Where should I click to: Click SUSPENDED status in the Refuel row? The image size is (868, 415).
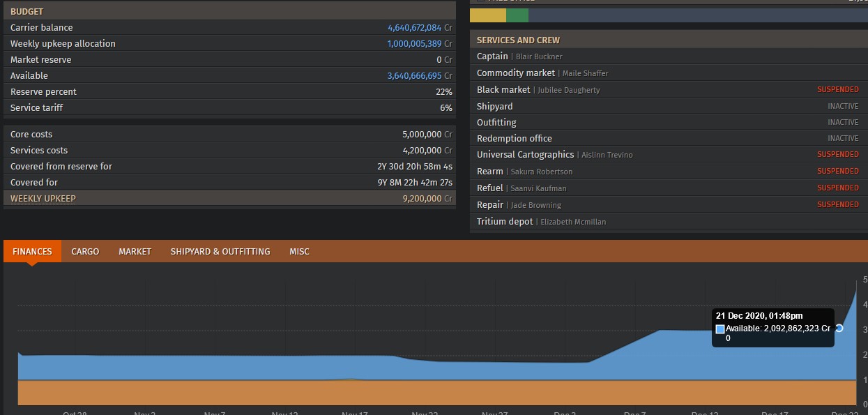coord(838,188)
